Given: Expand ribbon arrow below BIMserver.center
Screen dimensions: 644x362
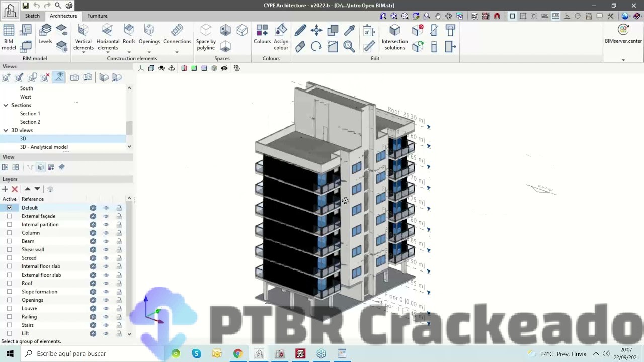Looking at the screenshot, I should click(x=623, y=60).
